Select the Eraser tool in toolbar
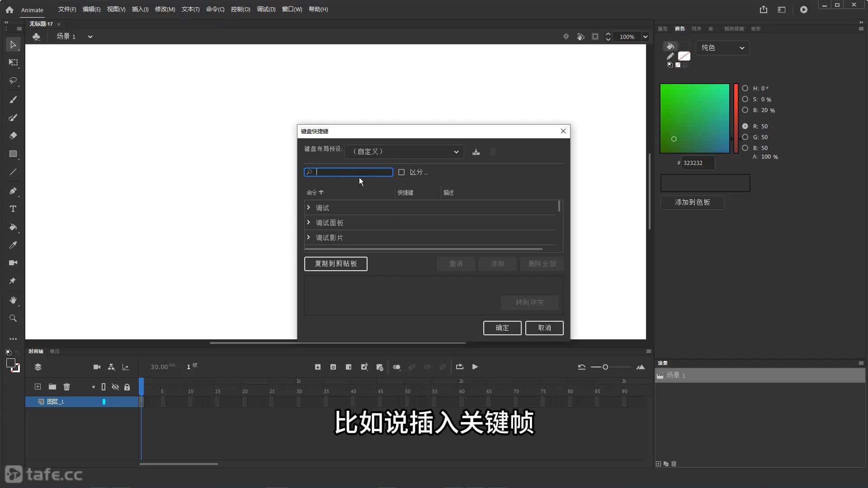This screenshot has width=868, height=488. [13, 136]
